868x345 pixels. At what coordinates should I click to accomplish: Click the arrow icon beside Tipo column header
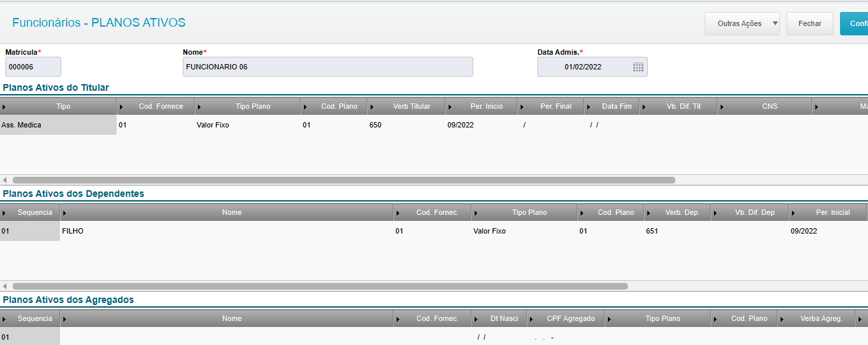(5, 107)
